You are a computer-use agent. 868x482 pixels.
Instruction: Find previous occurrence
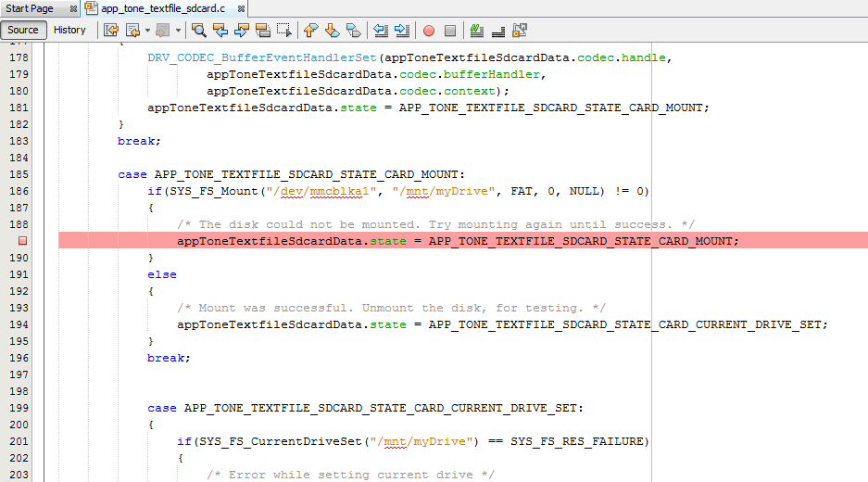(220, 31)
